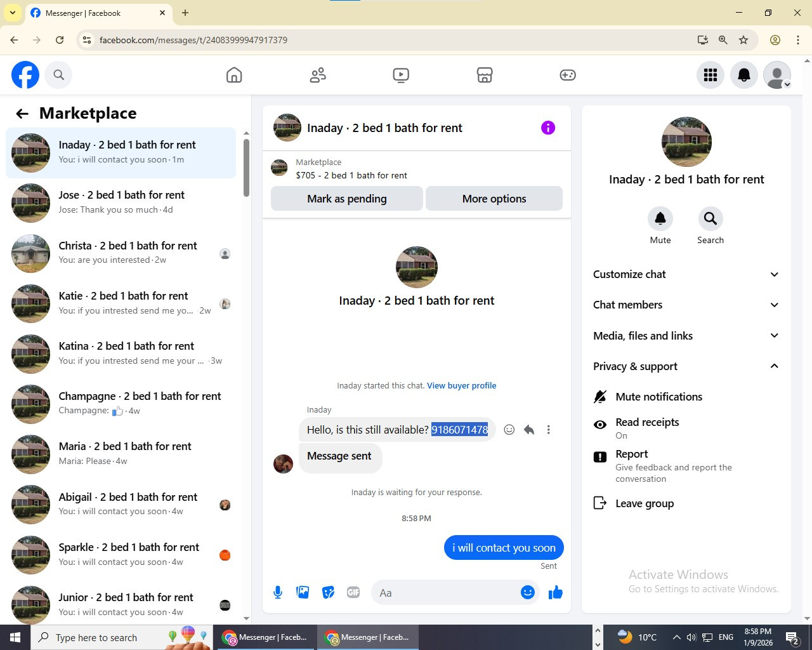
Task: Click the Windows taskbar search box
Action: (121, 637)
